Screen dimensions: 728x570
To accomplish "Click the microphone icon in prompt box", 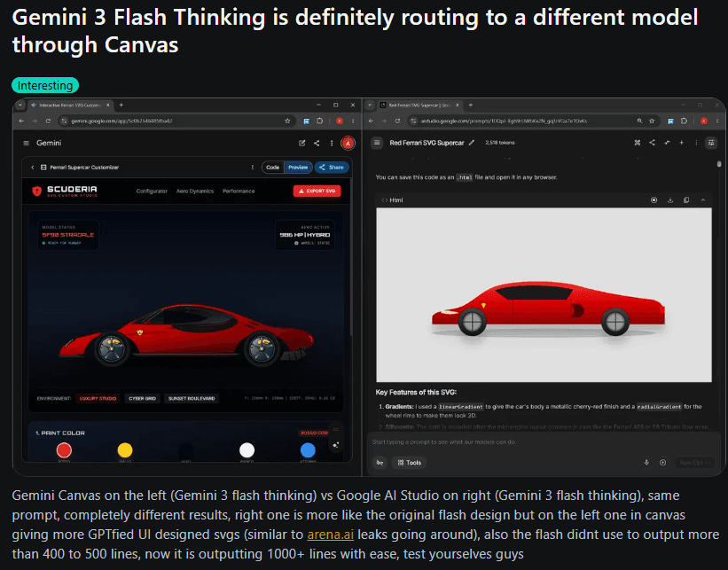I will (x=646, y=463).
